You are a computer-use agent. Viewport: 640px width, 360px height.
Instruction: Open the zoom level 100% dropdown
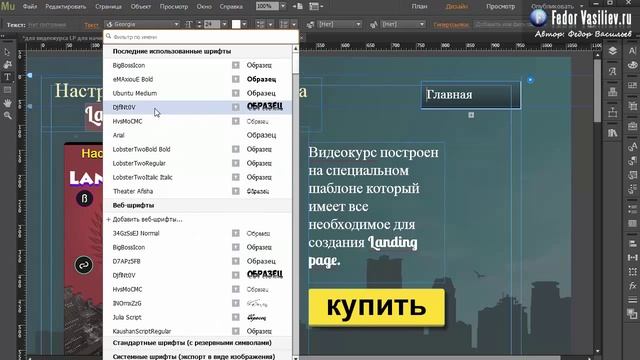(283, 6)
